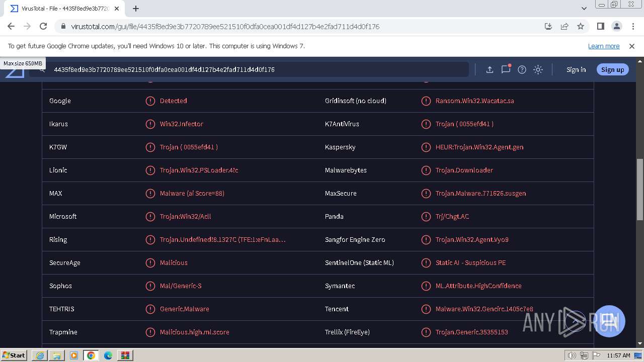This screenshot has height=362, width=644.
Task: Click the address bar URL
Action: [x=225, y=26]
